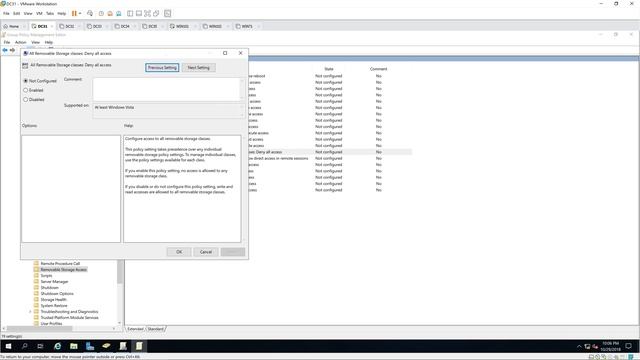Image resolution: width=640 pixels, height=360 pixels.
Task: Open Server Manager from the taskbar
Action: tap(90, 346)
